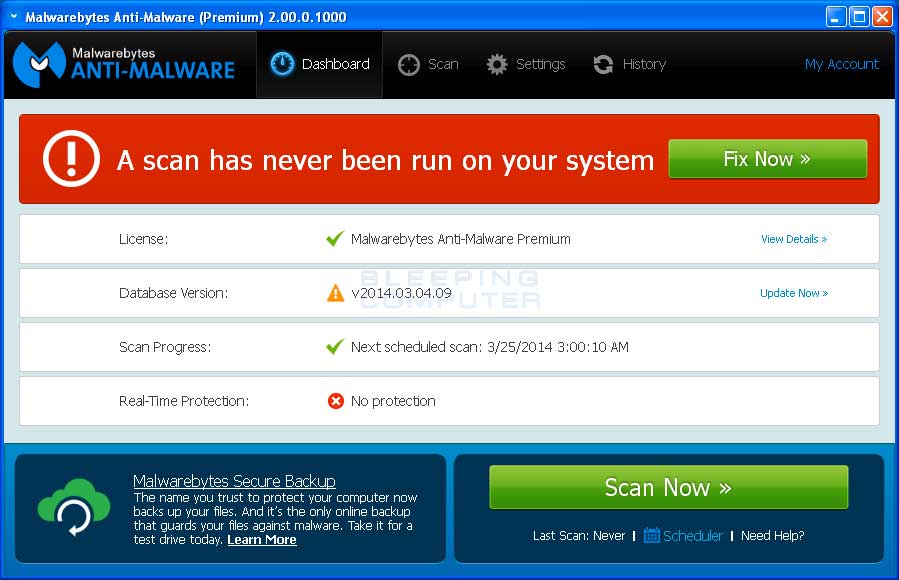Click the Fix Now button
899x580 pixels.
click(x=768, y=159)
